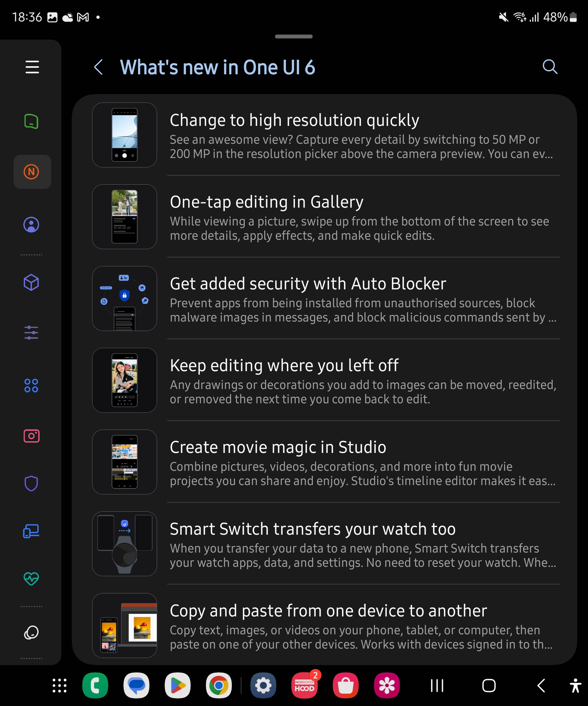
Task: Open the sliders settings icon in the sidebar
Action: click(31, 333)
